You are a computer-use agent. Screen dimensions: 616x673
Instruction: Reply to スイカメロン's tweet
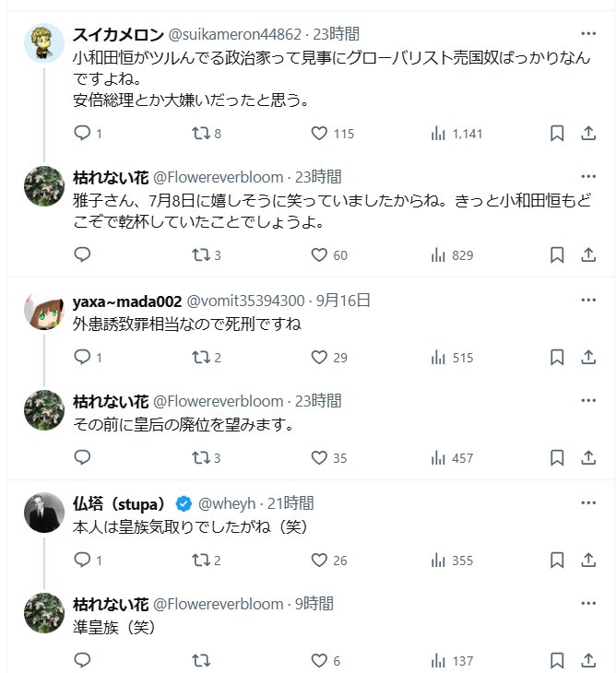pos(82,134)
